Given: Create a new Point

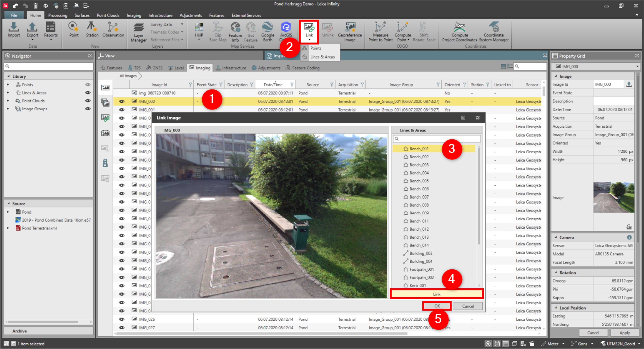Looking at the screenshot, I should 74,30.
